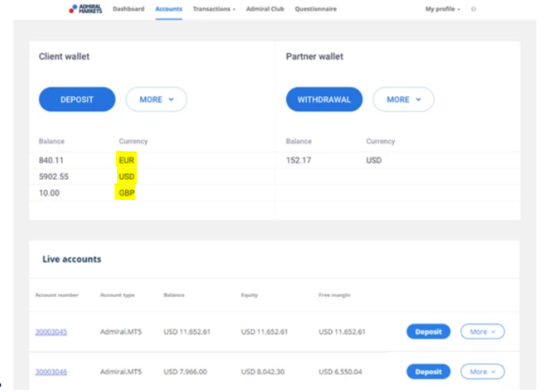Select the USD currency in Client wallet

tap(126, 177)
